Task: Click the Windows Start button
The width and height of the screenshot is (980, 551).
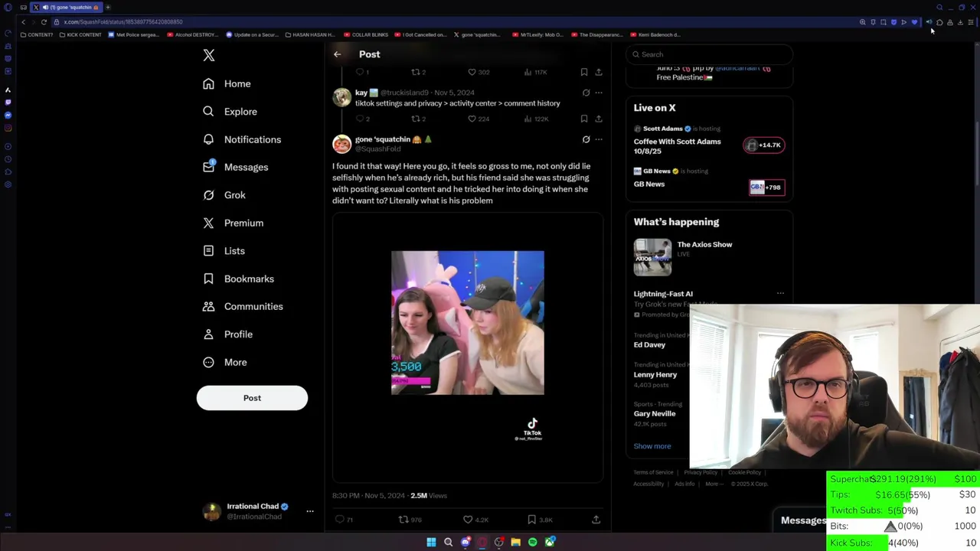Action: coord(431,542)
